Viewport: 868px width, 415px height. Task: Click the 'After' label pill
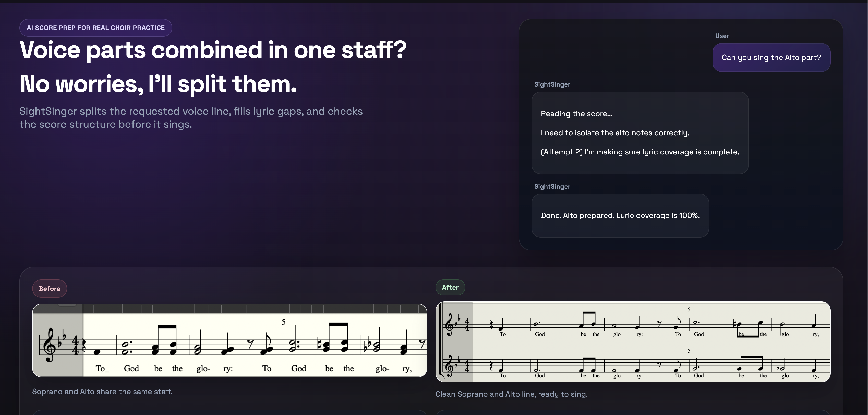click(x=450, y=287)
